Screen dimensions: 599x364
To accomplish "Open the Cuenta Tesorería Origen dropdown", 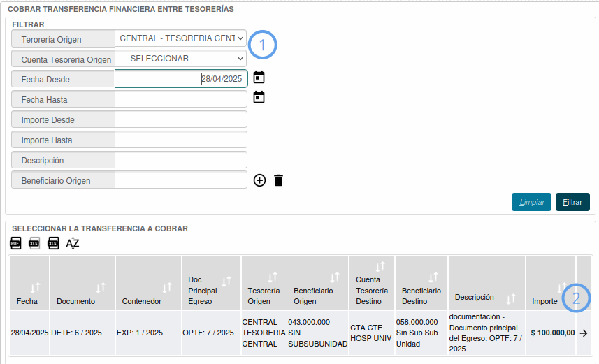I will coord(181,59).
